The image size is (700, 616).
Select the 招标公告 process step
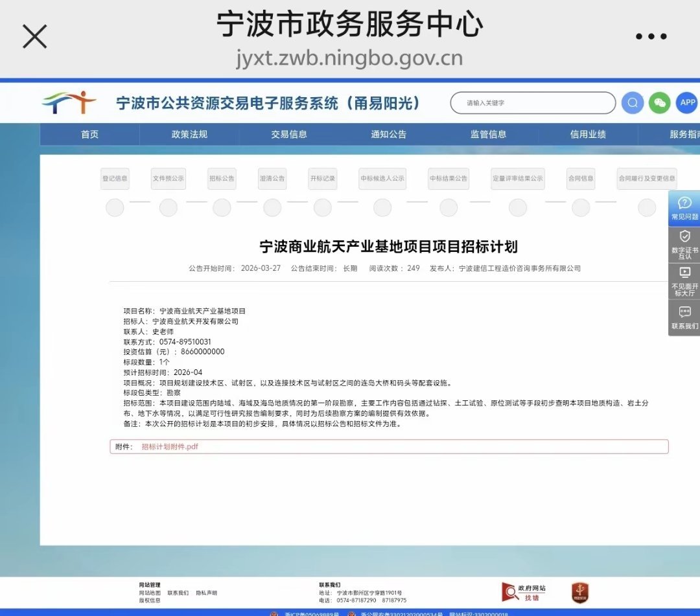click(x=221, y=178)
